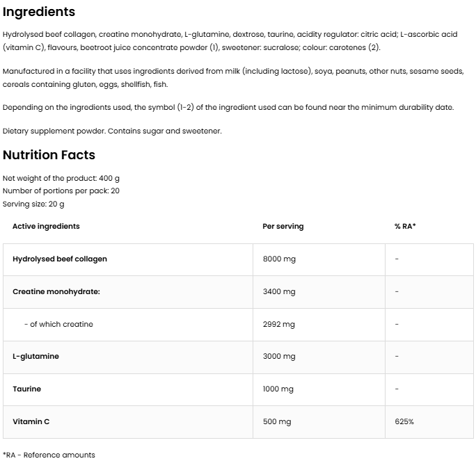Click the % RA* column header

tap(405, 226)
